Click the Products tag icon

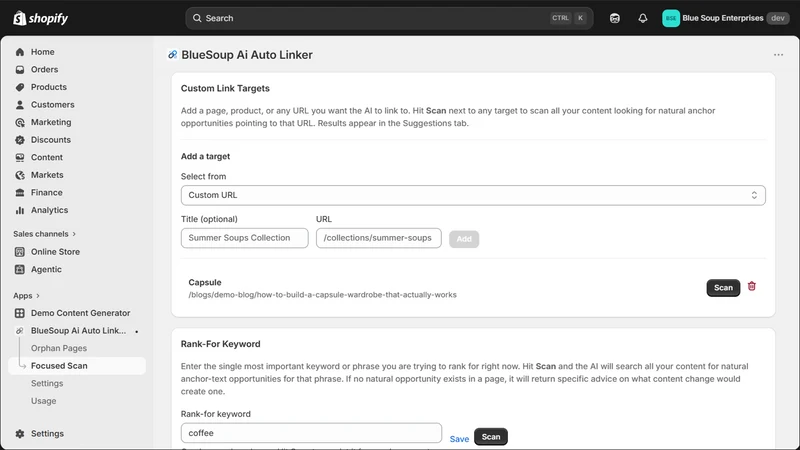[20, 87]
